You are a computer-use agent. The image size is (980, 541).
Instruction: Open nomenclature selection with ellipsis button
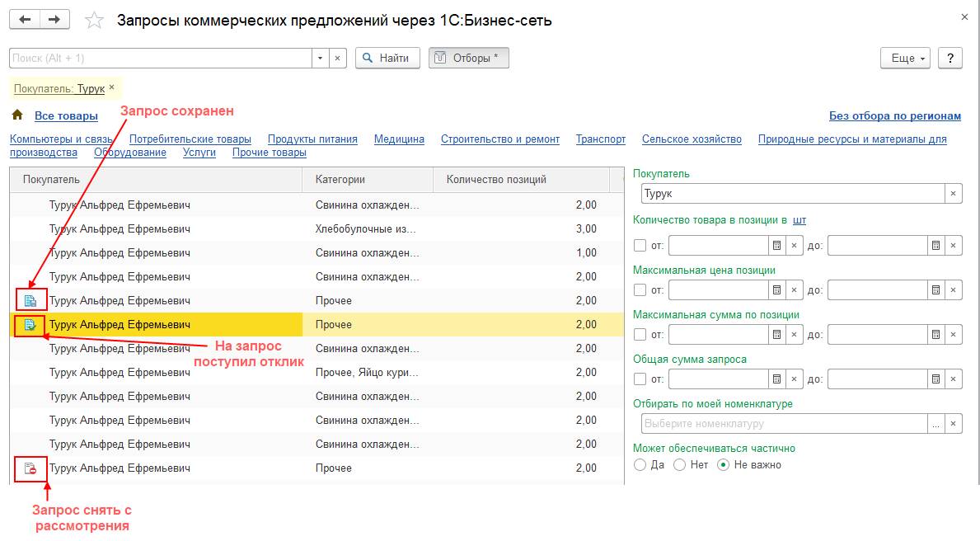[935, 424]
